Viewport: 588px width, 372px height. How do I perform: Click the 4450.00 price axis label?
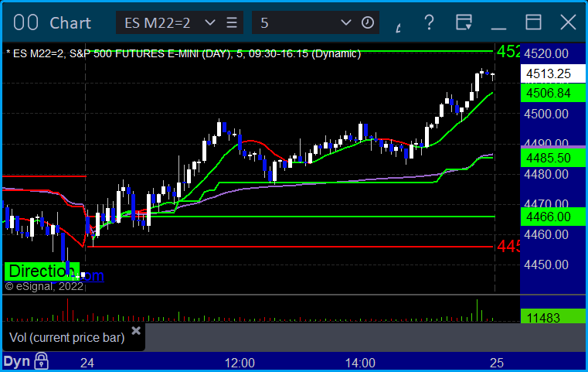pos(546,264)
